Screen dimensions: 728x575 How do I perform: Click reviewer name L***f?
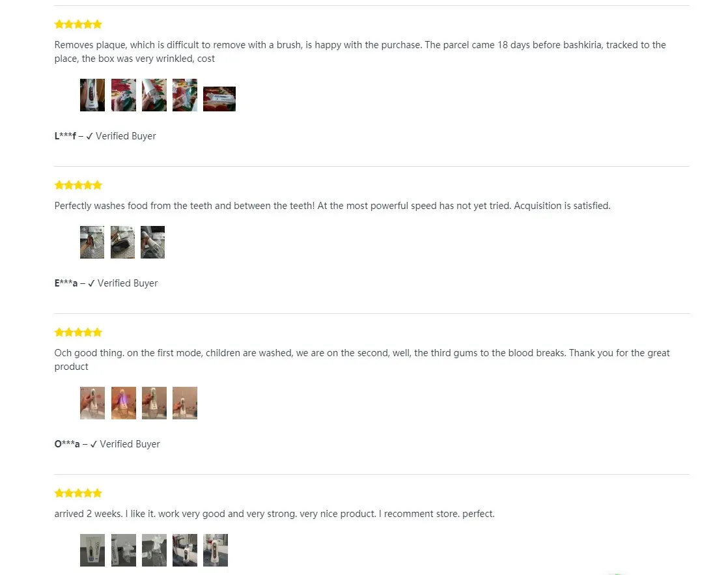tap(65, 136)
